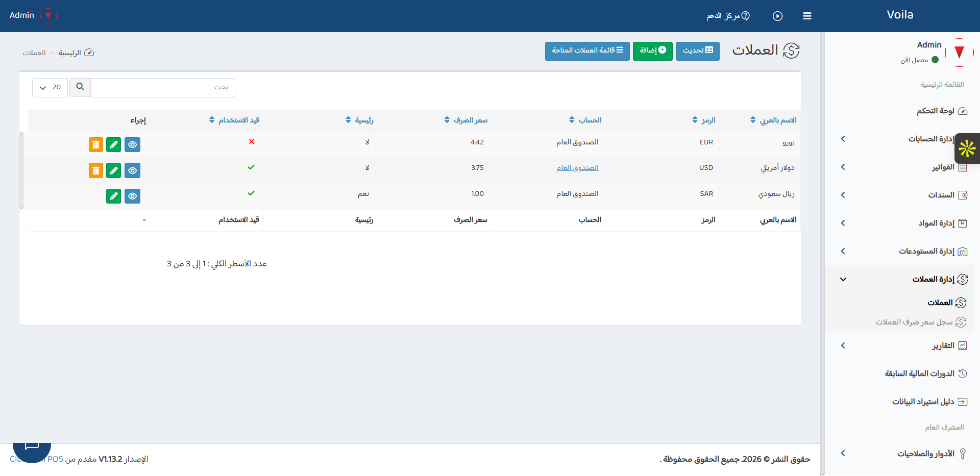The image size is (980, 476).
Task: Open the Admin user menu in the header
Action: [x=33, y=15]
